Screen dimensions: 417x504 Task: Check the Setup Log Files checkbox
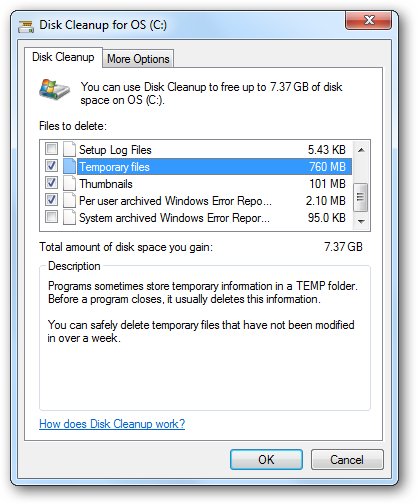(51, 148)
